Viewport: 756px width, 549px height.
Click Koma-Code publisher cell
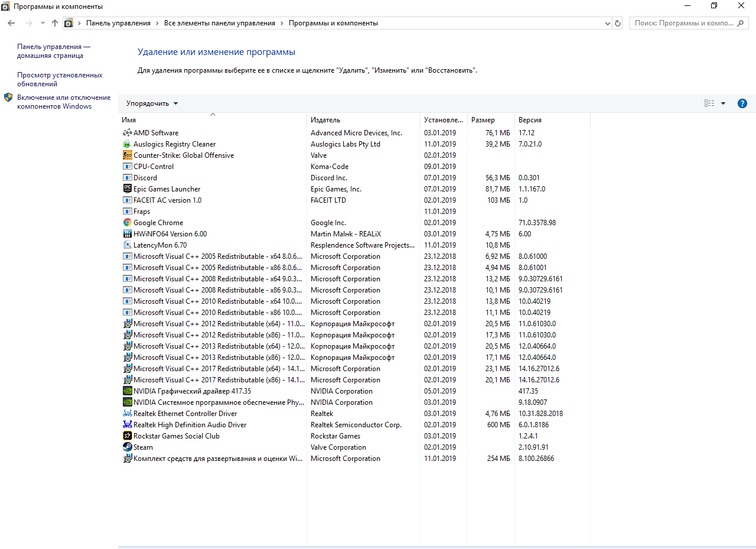pyautogui.click(x=330, y=167)
